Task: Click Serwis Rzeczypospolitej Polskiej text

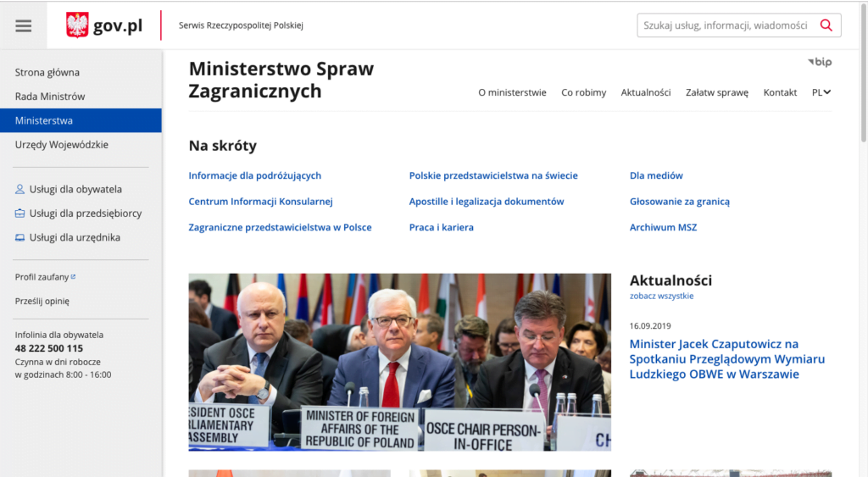Action: (241, 25)
